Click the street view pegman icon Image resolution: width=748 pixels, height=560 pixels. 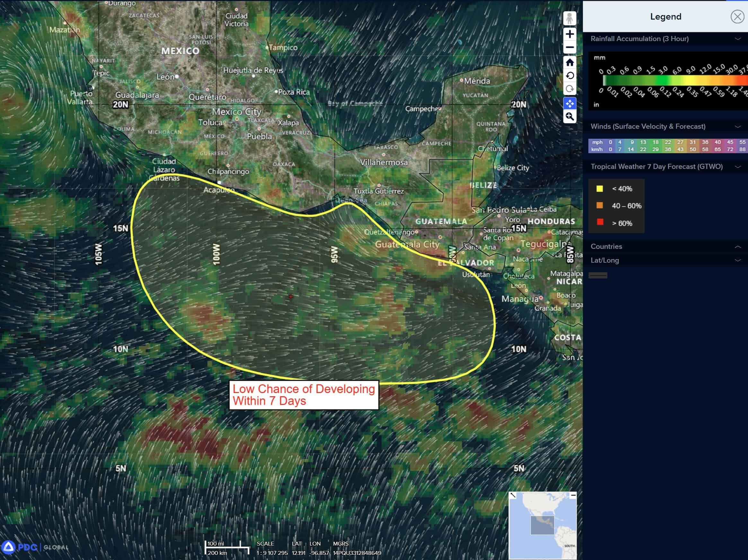[x=569, y=18]
